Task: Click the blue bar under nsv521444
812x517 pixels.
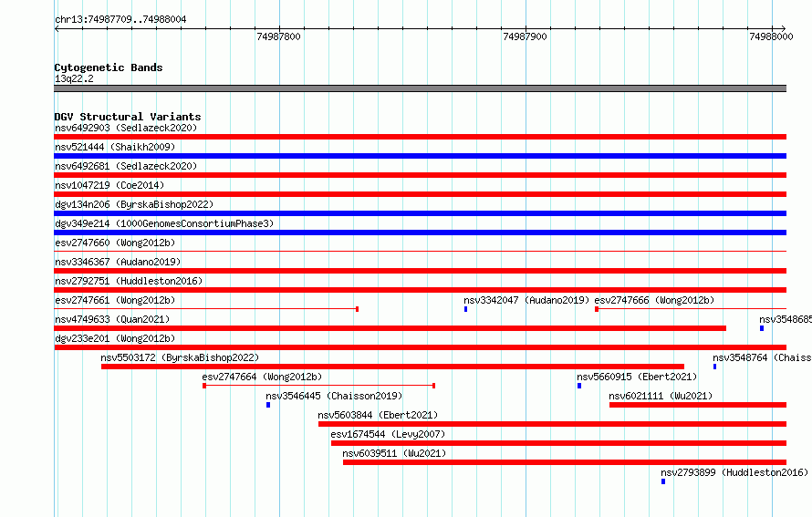Action: 420,156
